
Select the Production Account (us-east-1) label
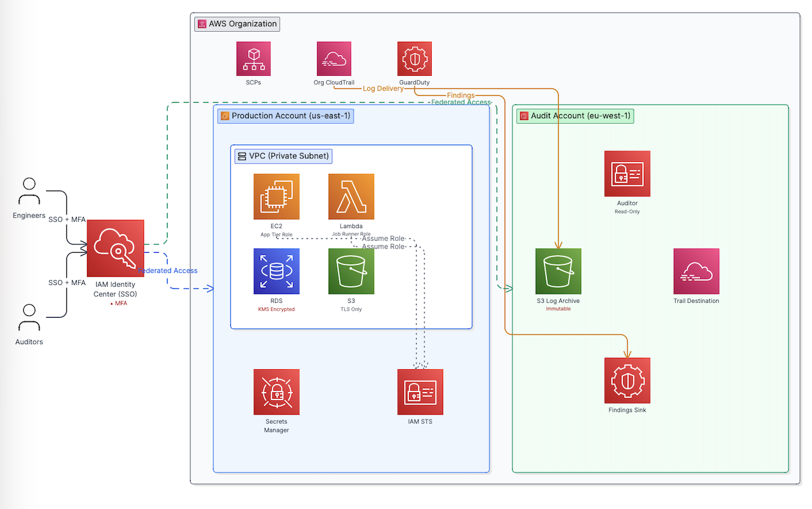pos(291,116)
